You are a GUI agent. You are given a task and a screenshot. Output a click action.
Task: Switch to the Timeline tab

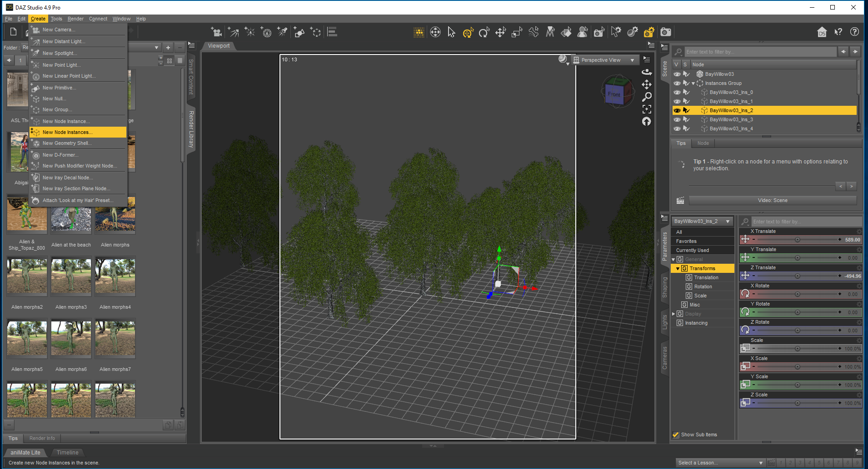[67, 452]
